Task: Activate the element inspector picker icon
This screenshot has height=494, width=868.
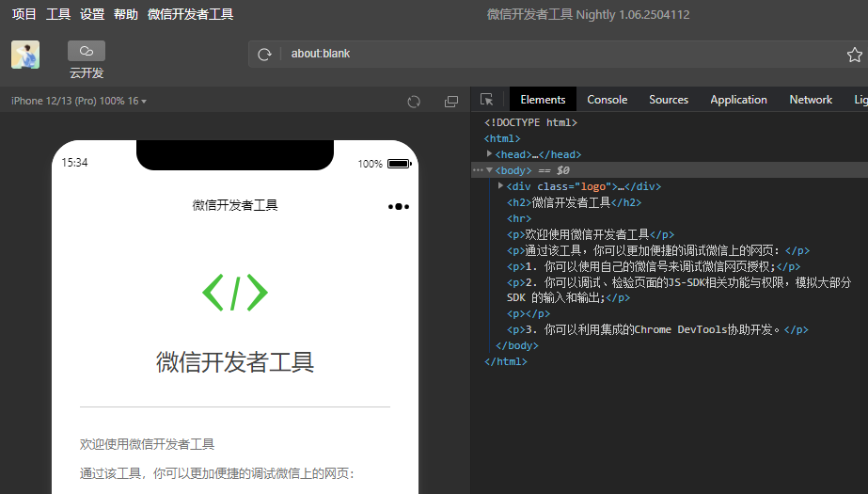Action: click(x=486, y=100)
